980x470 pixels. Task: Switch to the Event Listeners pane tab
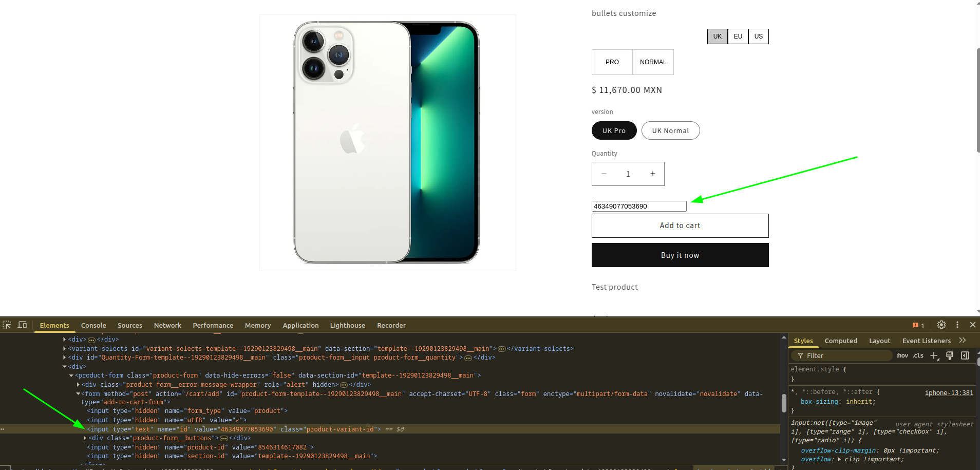[927, 341]
